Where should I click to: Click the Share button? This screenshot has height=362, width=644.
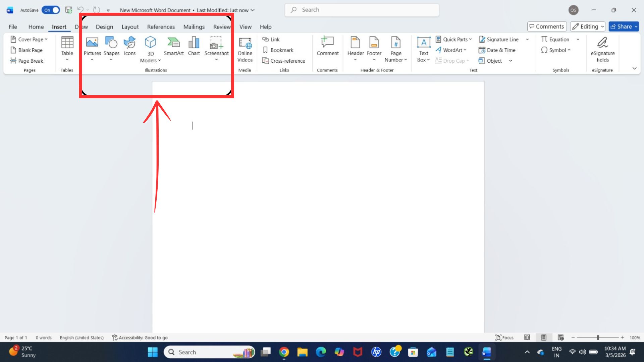coord(621,26)
